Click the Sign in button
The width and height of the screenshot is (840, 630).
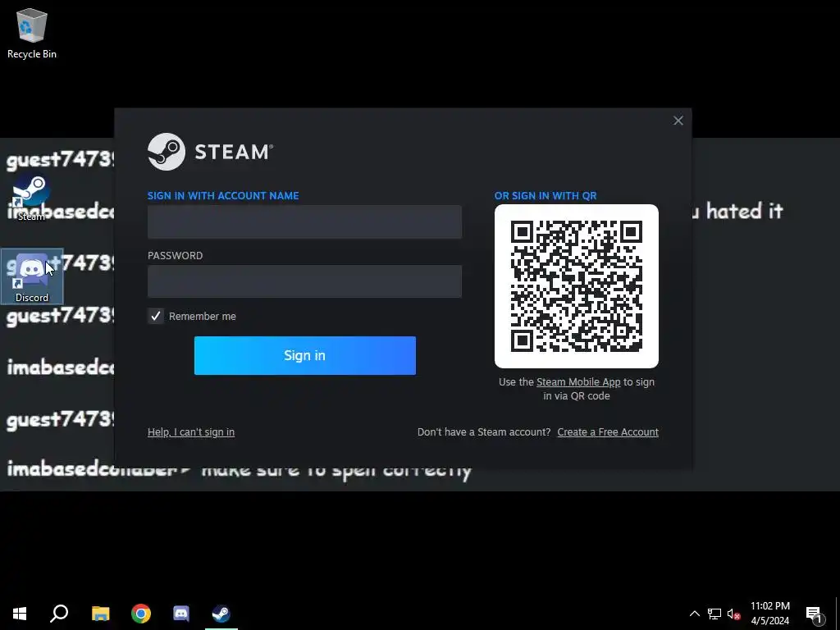click(x=305, y=356)
